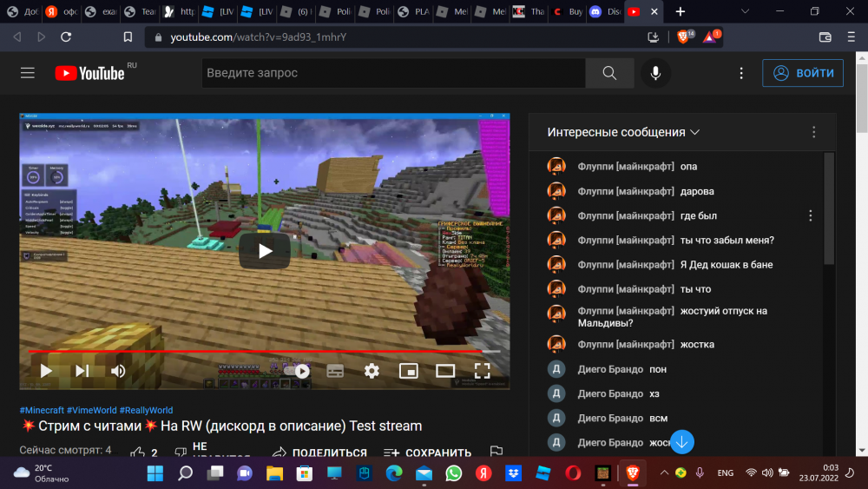This screenshot has width=868, height=489.
Task: Open YouTube settings three-dot menu
Action: click(x=741, y=73)
